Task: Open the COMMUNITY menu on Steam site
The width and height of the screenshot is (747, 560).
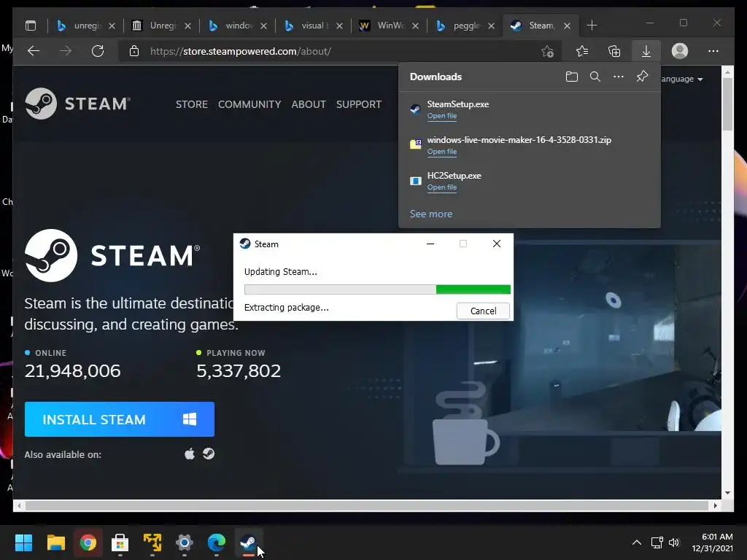Action: click(249, 104)
